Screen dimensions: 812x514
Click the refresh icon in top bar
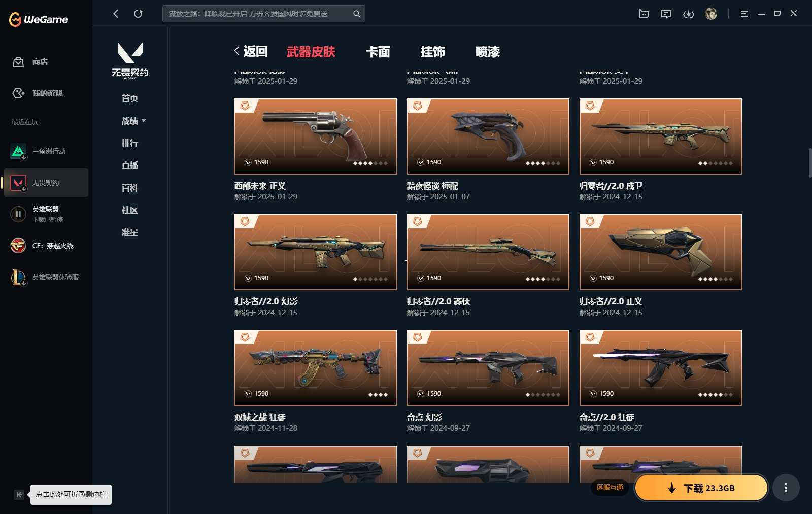point(138,14)
